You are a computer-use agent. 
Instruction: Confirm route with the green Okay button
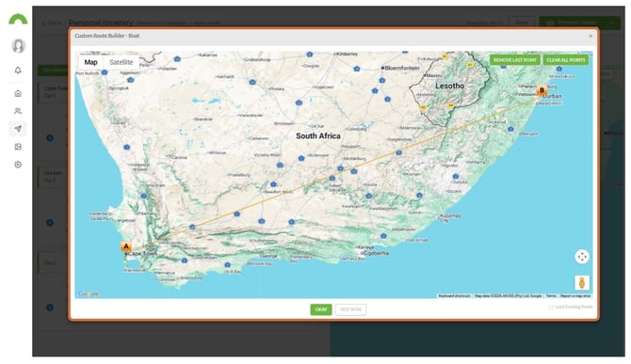321,309
